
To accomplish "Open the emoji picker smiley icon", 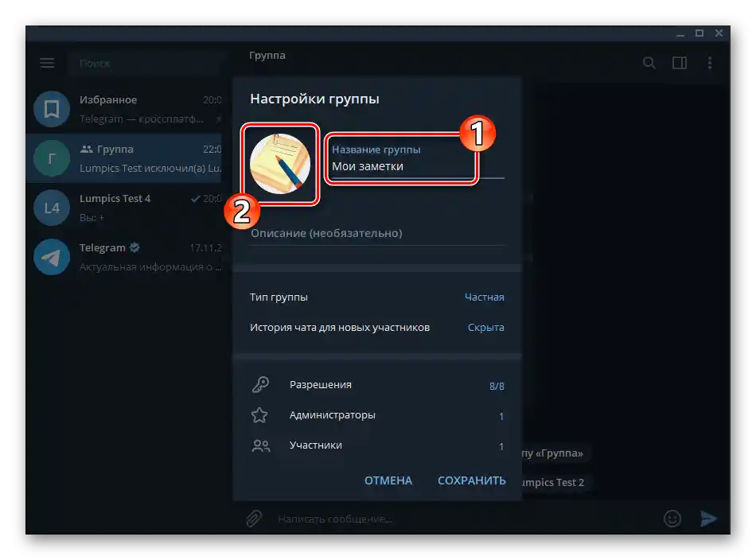I will tap(672, 518).
